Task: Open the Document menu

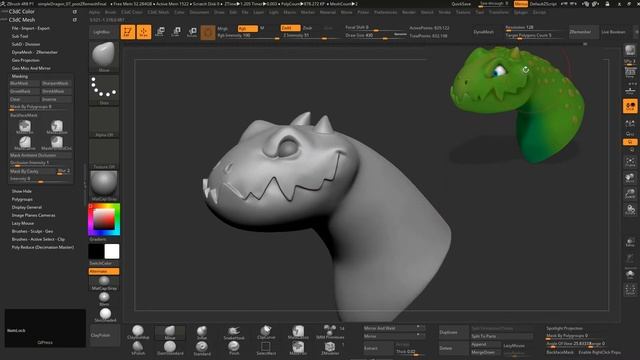Action: pos(199,12)
